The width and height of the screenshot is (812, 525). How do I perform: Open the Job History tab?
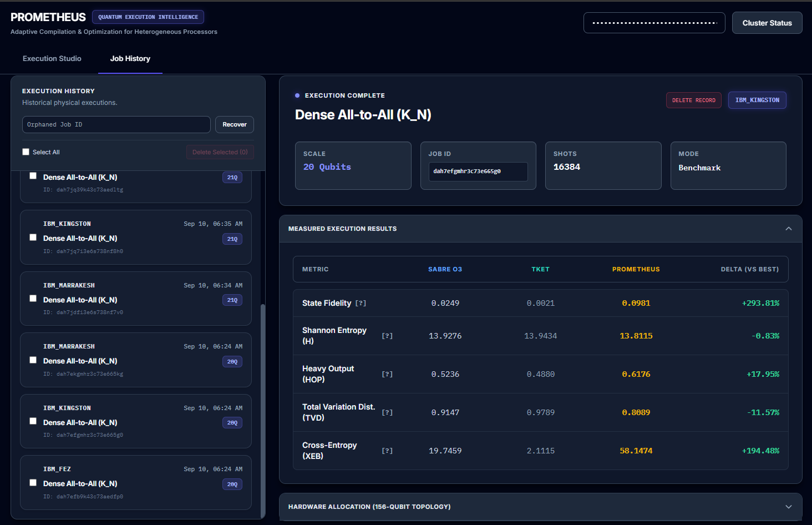(130, 58)
